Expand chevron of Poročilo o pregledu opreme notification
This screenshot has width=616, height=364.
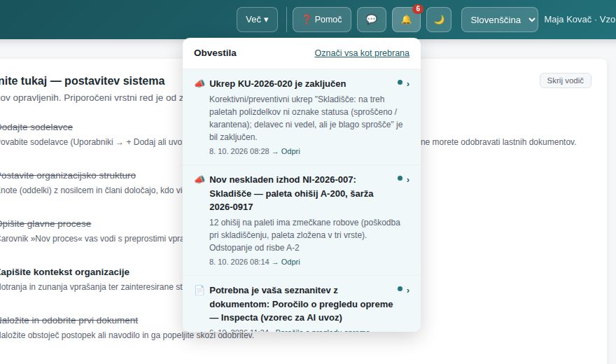pos(408,290)
